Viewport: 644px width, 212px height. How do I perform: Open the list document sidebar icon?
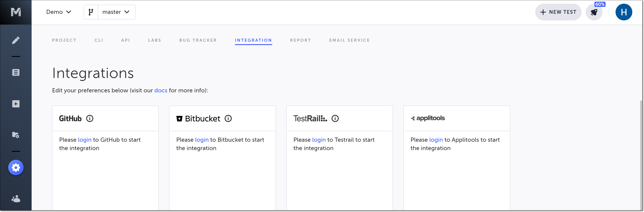point(16,72)
